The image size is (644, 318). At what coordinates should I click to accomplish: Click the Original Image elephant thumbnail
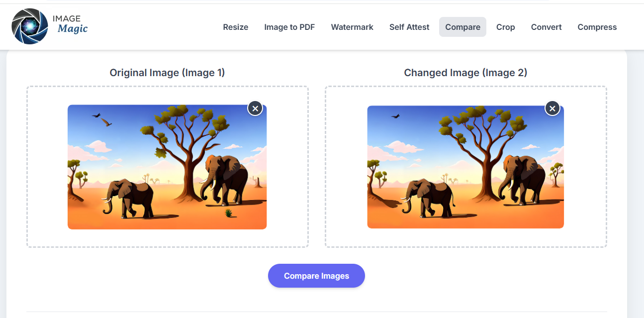167,167
